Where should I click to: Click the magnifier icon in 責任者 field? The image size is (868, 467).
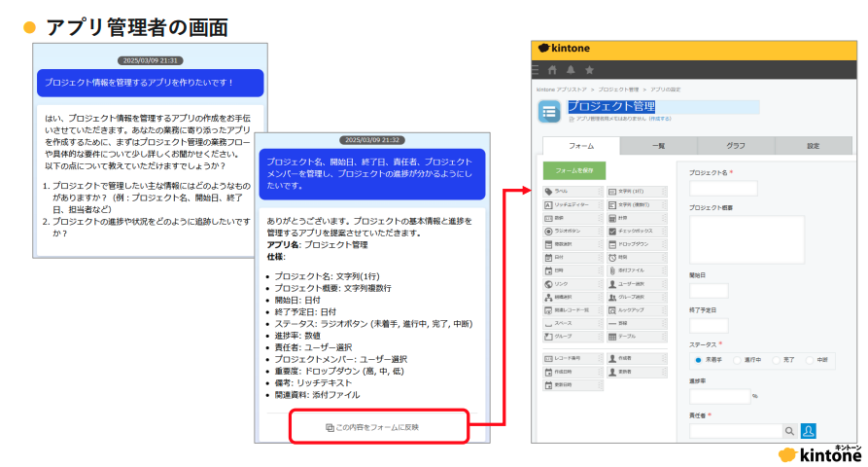[x=790, y=431]
